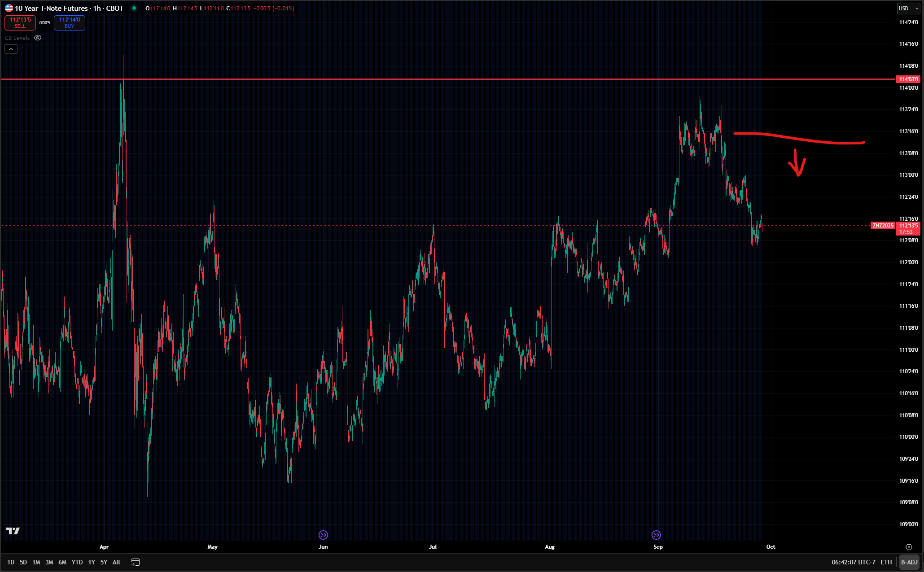Viewport: 924px width, 572px height.
Task: Click the SELL 112'13'5 button
Action: (20, 22)
